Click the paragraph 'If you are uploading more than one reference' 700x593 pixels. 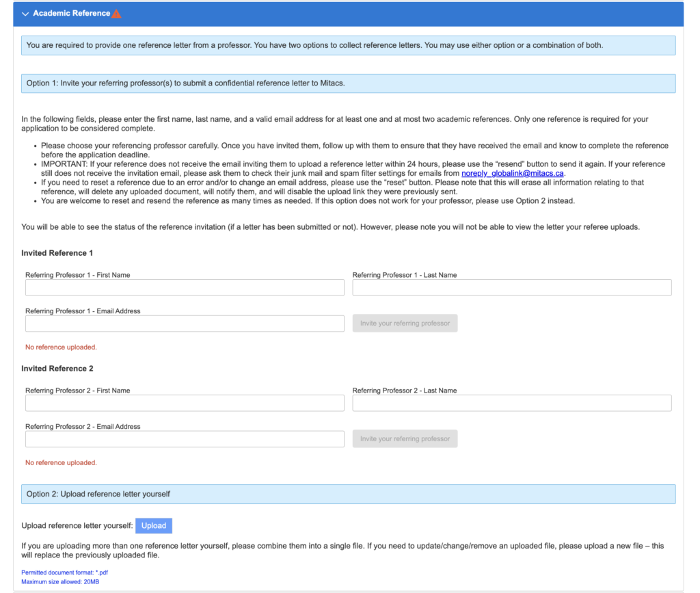[x=343, y=551]
